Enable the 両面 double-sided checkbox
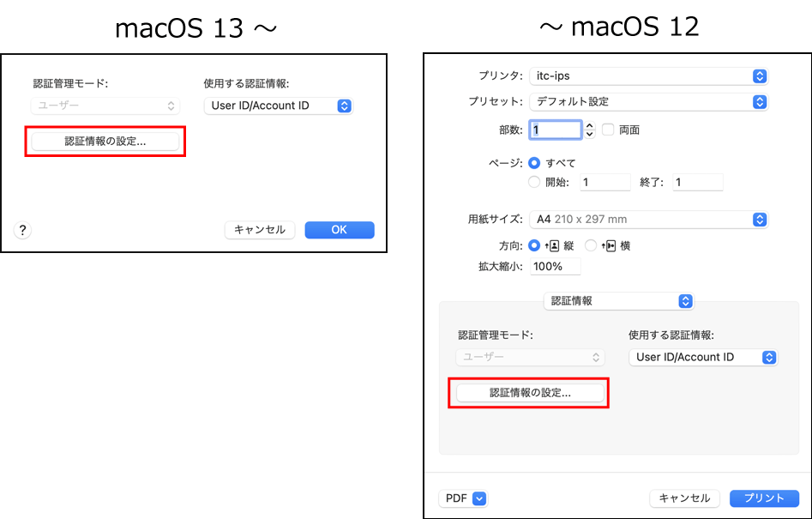The width and height of the screenshot is (812, 519). [608, 130]
